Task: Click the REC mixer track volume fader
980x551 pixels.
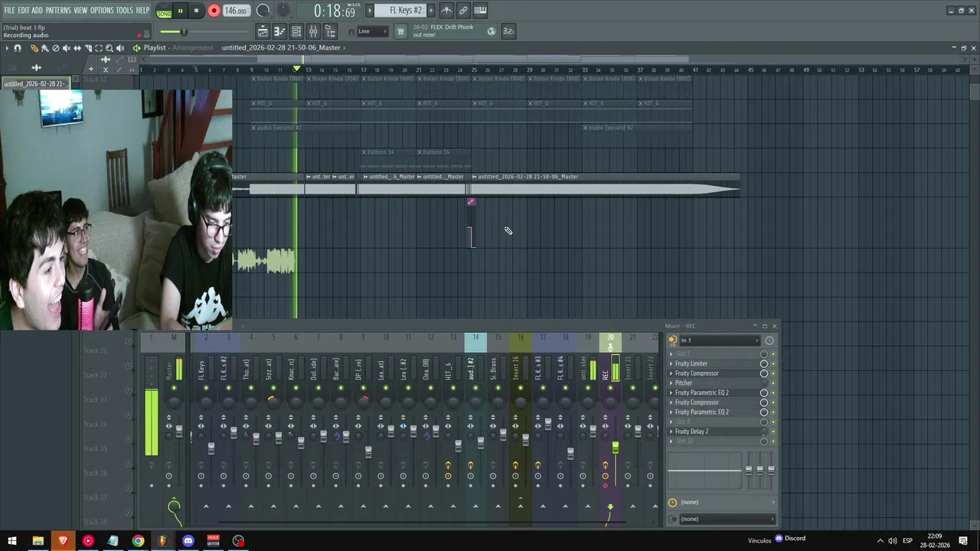Action: coord(615,447)
